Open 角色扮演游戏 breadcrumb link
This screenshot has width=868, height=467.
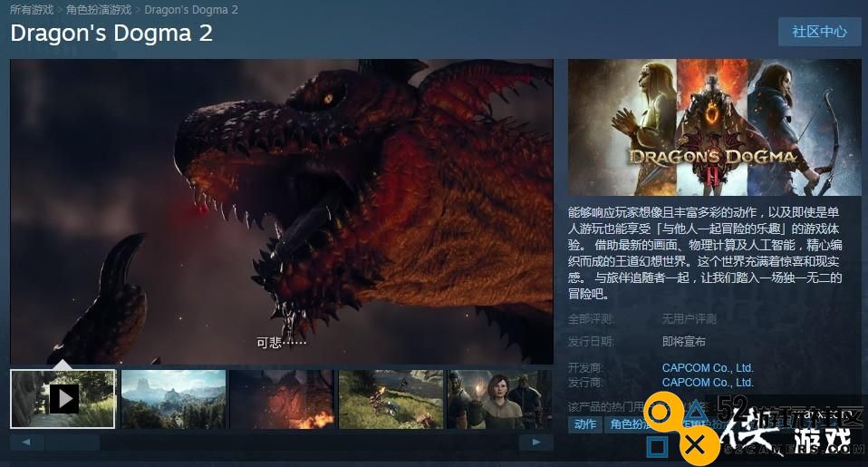(99, 9)
